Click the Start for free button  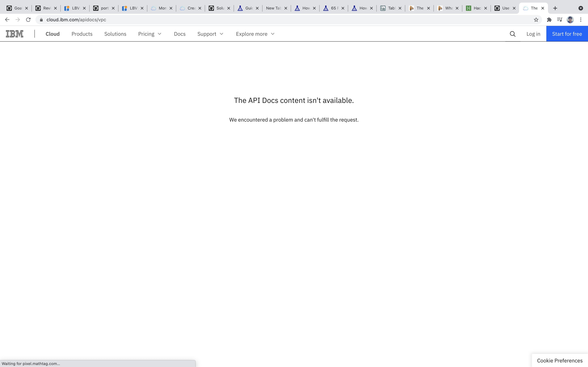tap(567, 34)
